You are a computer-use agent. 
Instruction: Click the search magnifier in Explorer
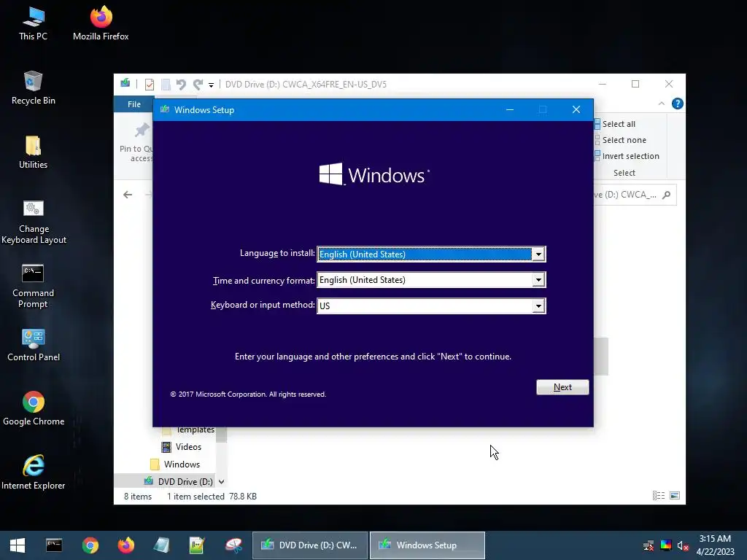point(667,195)
